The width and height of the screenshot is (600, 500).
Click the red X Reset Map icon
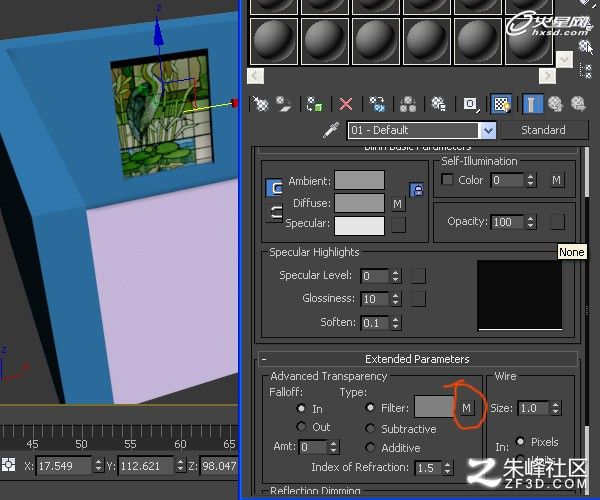(x=346, y=104)
